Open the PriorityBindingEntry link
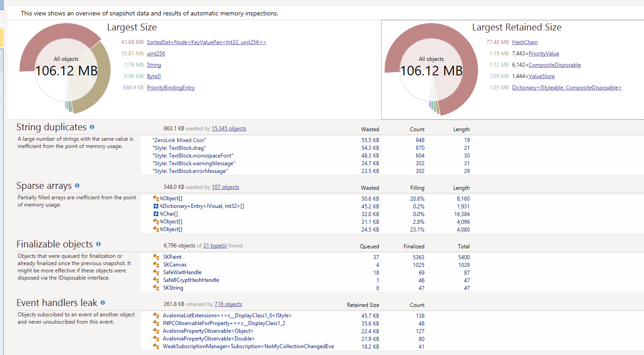644x355 pixels. pos(171,88)
